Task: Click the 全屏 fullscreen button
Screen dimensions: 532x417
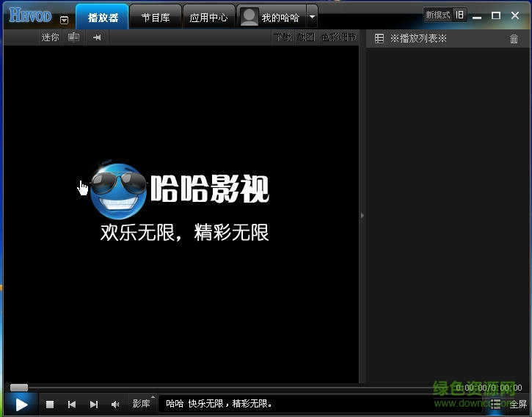Action: 518,404
